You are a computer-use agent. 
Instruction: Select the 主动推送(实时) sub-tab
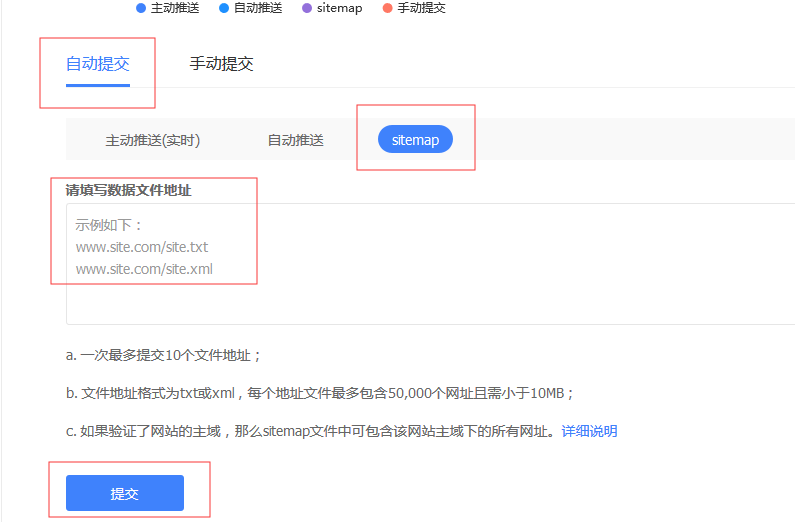(x=153, y=140)
